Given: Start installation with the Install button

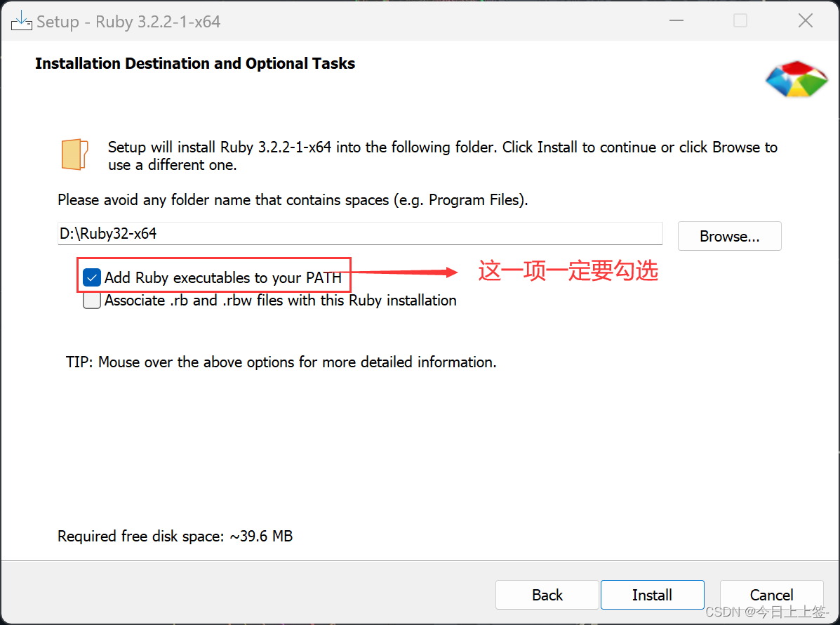Looking at the screenshot, I should pyautogui.click(x=652, y=595).
